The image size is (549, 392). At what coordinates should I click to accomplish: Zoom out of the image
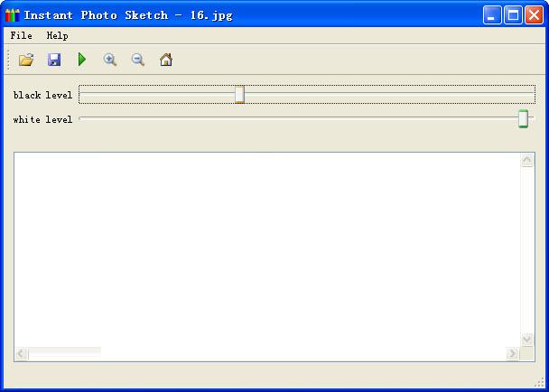click(138, 60)
